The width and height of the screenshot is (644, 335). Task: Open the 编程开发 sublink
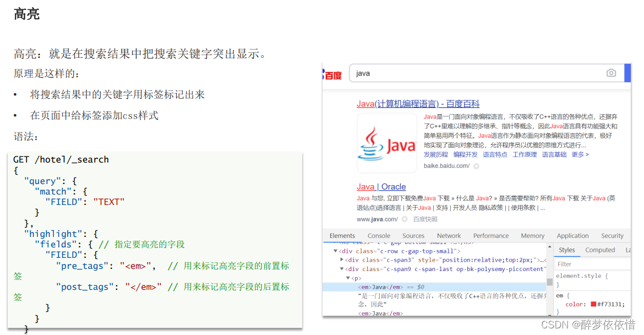[x=465, y=155]
